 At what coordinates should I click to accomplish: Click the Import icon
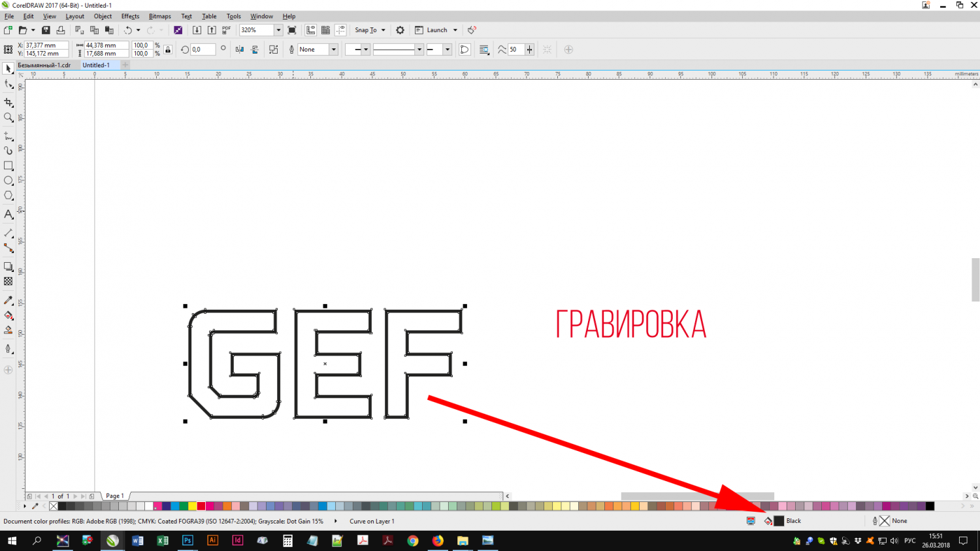tap(197, 30)
